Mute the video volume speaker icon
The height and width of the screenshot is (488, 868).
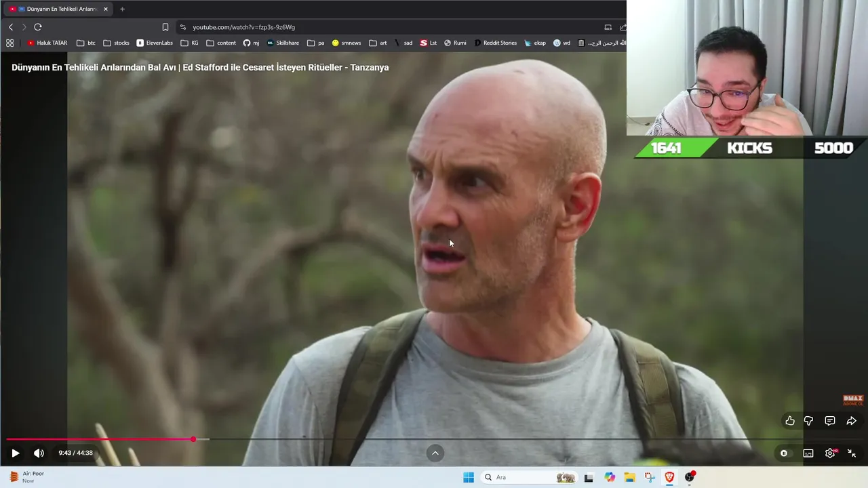(x=39, y=453)
